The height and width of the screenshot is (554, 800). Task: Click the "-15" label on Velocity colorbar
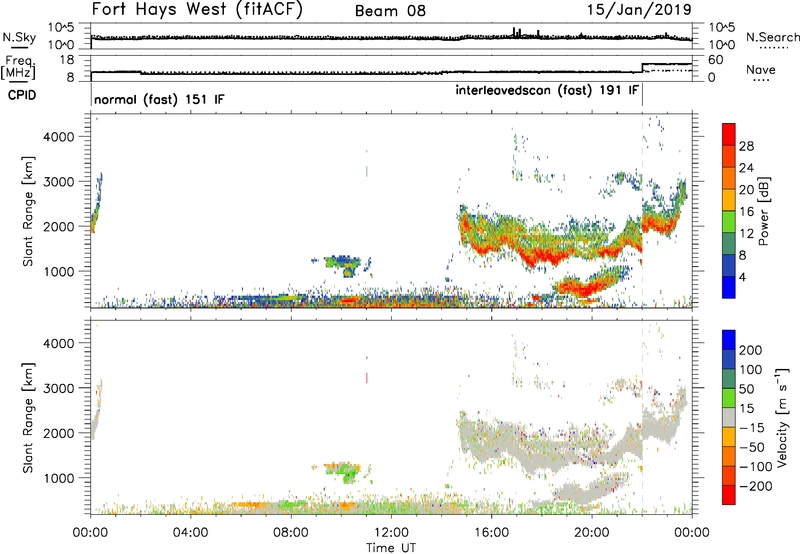752,427
